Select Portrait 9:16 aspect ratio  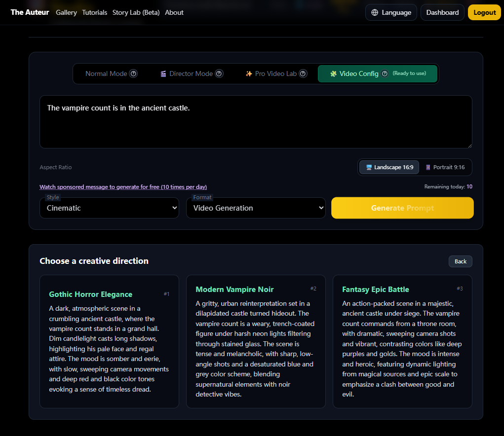[x=445, y=167]
